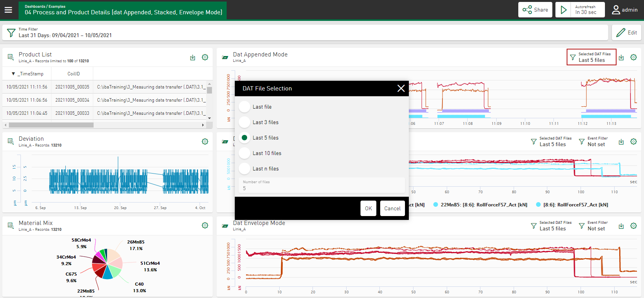Open Dat Envelope Mode settings gear
644x298 pixels.
pos(634,226)
